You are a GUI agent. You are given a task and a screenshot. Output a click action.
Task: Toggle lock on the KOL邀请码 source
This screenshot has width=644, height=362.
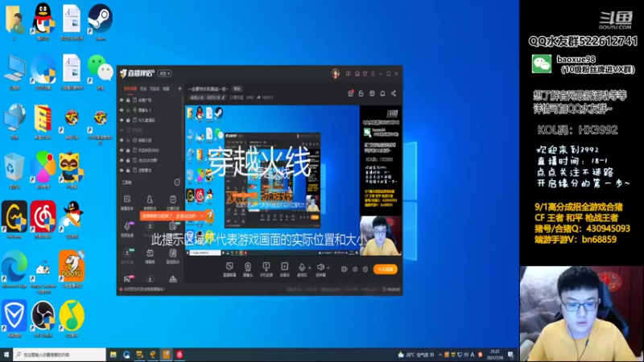[x=128, y=120]
